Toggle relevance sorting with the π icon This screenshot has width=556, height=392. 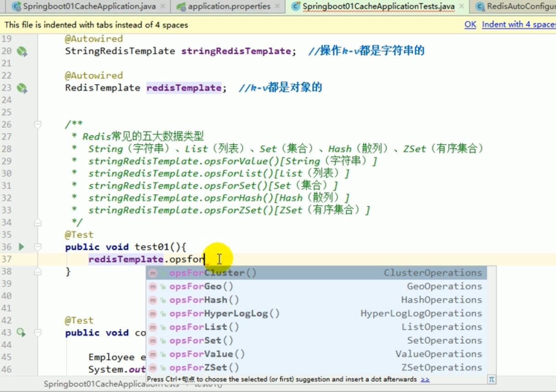491,379
